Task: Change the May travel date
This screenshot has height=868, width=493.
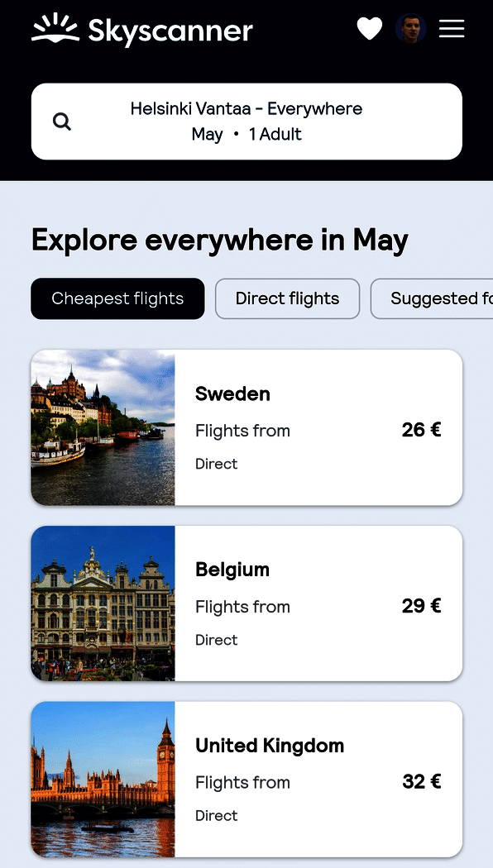Action: click(x=208, y=134)
